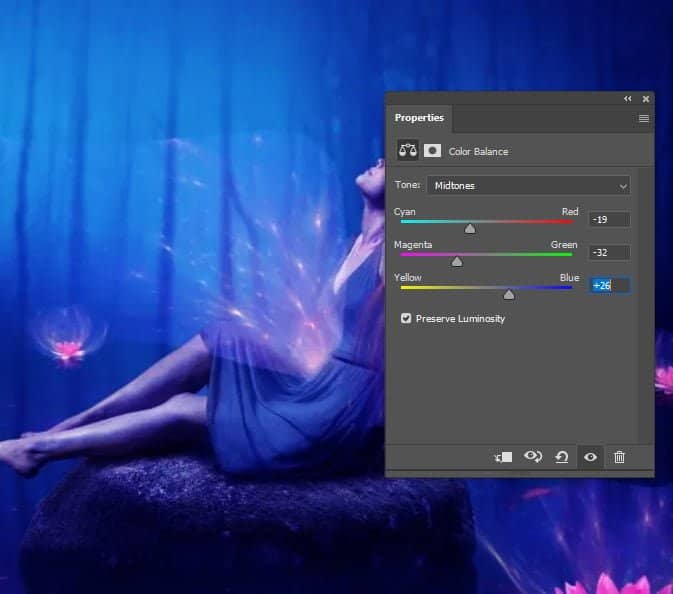Screen dimensions: 673x594
Task: Click the Magenta-Green value field
Action: (x=609, y=252)
